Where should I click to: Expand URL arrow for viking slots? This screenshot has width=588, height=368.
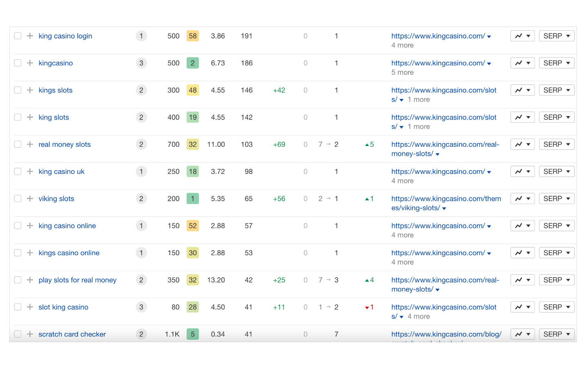click(x=444, y=209)
